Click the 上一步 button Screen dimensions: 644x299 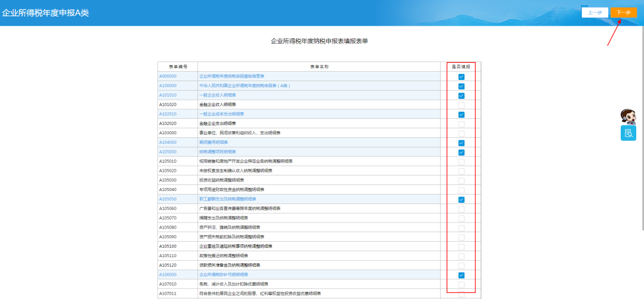coord(595,13)
